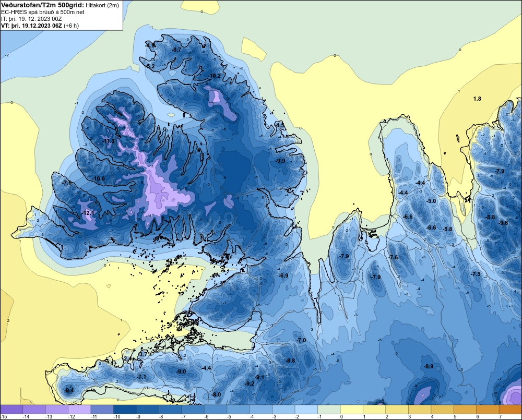Click the -8.7 temperature label
The image size is (522, 420).
pyautogui.click(x=176, y=50)
